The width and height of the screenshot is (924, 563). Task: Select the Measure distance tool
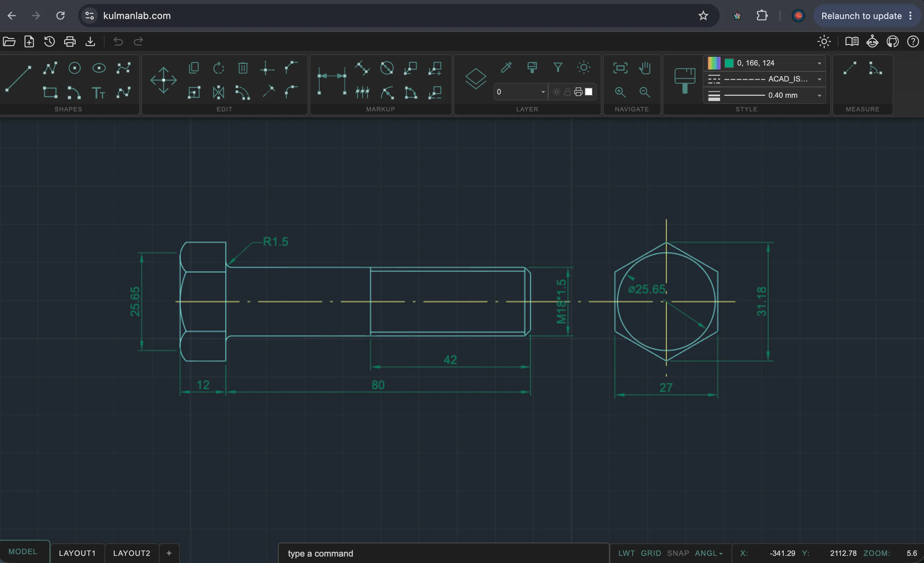pos(850,68)
